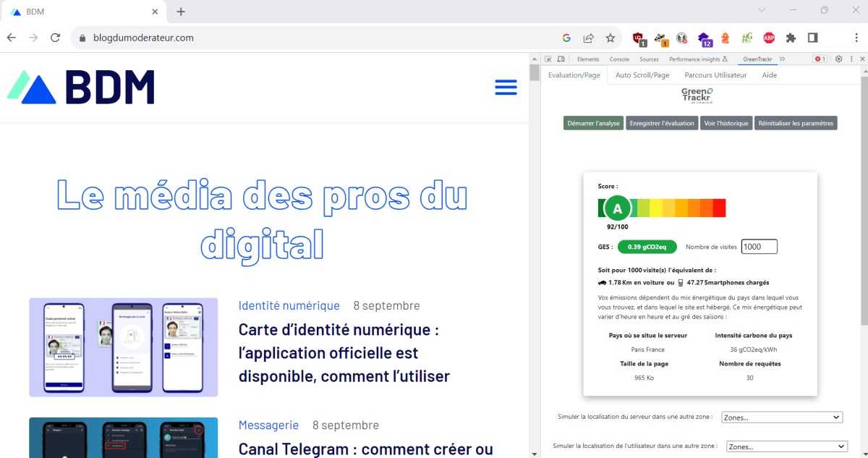
Task: Toggle the browser side panel icon
Action: click(812, 38)
